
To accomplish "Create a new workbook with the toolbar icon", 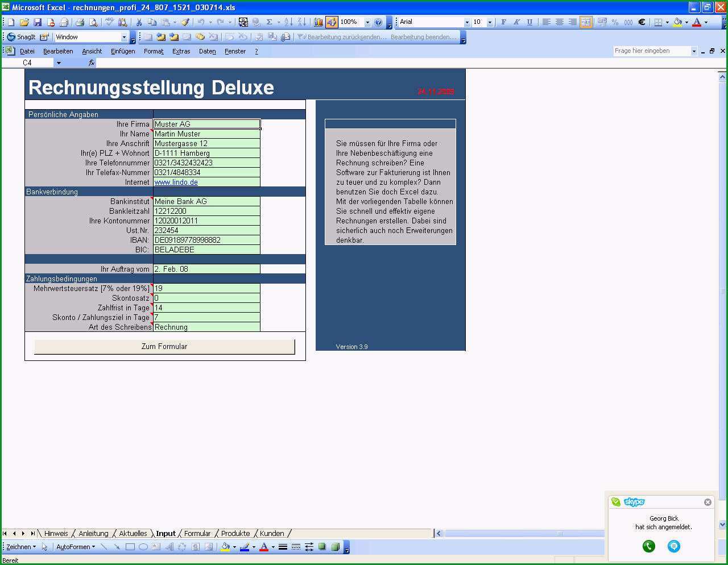I will click(11, 22).
